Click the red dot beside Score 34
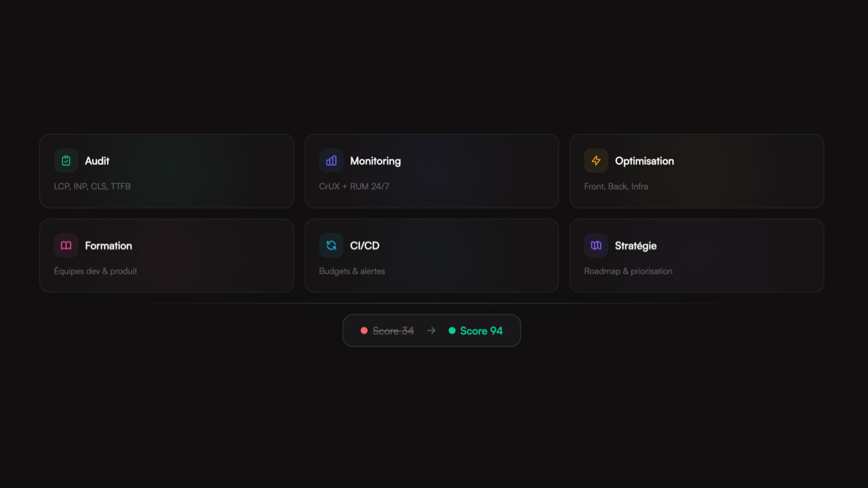Screen dimensions: 868x488 364,331
